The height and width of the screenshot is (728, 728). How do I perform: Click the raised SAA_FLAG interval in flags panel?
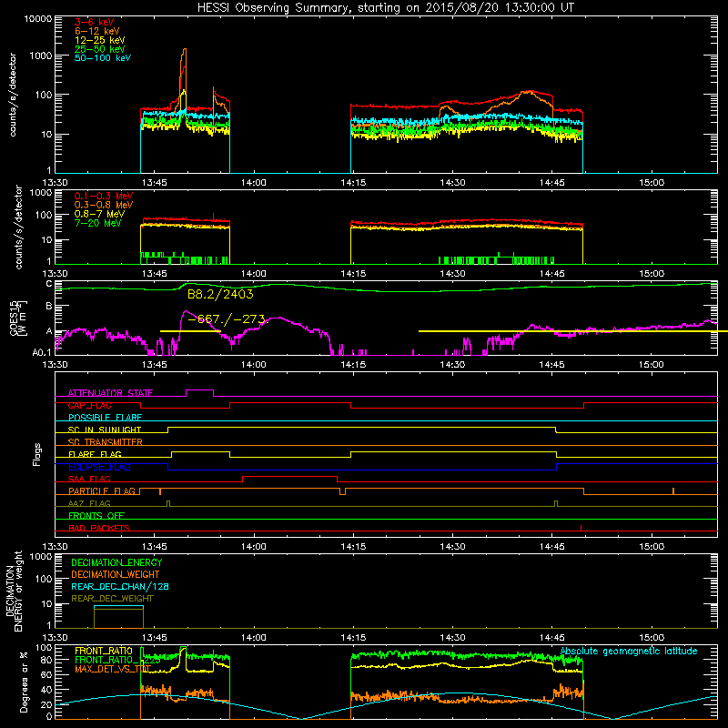tap(289, 476)
